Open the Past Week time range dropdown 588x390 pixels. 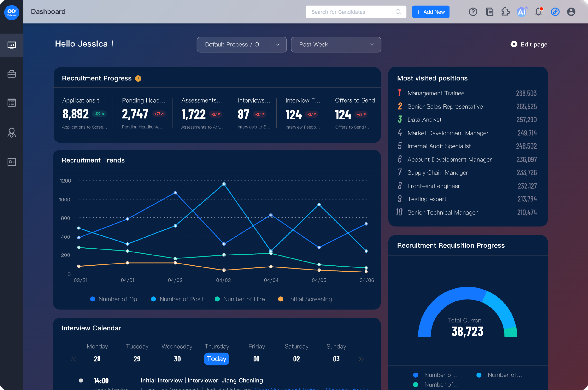pos(336,45)
